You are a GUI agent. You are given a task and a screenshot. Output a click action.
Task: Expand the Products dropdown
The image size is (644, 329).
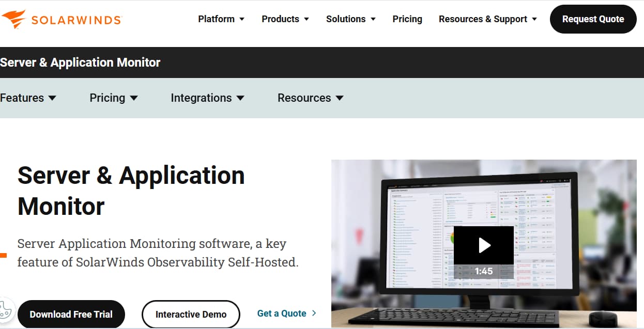[285, 19]
